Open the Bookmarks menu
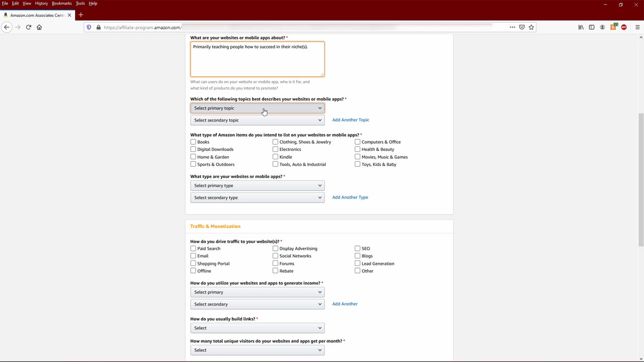 (61, 4)
